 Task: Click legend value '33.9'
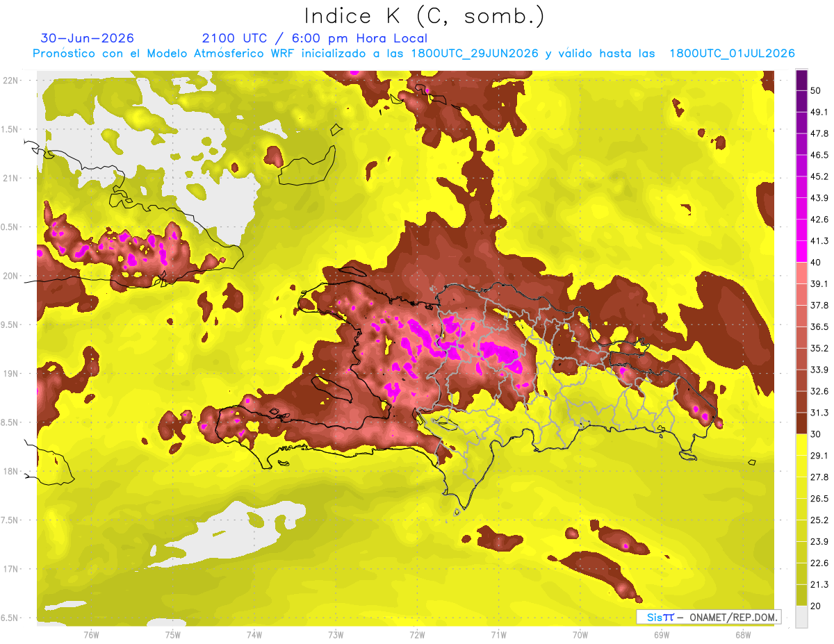(819, 370)
